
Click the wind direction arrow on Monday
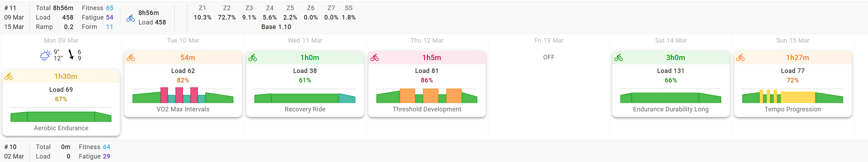71,54
